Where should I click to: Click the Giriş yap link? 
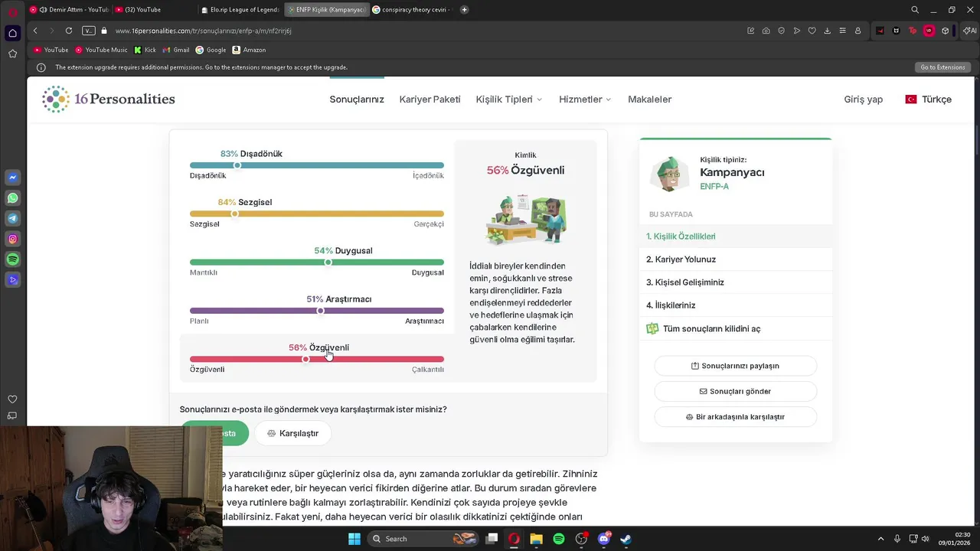863,99
